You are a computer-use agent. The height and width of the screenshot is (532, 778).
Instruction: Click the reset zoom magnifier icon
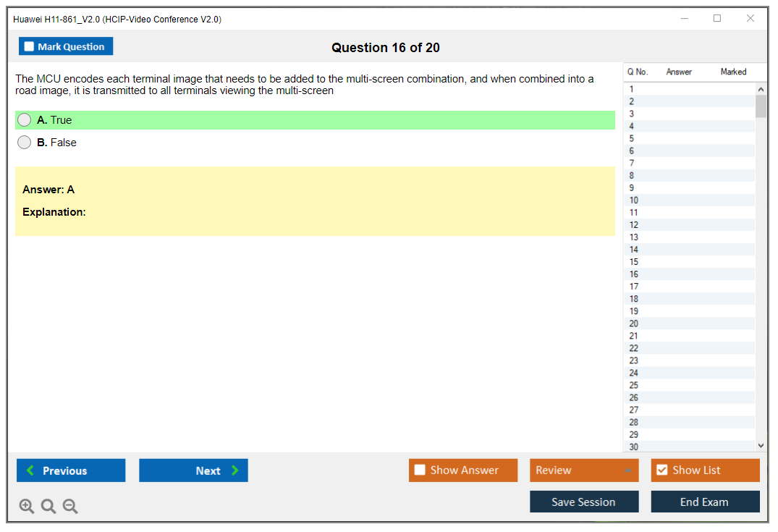[48, 507]
